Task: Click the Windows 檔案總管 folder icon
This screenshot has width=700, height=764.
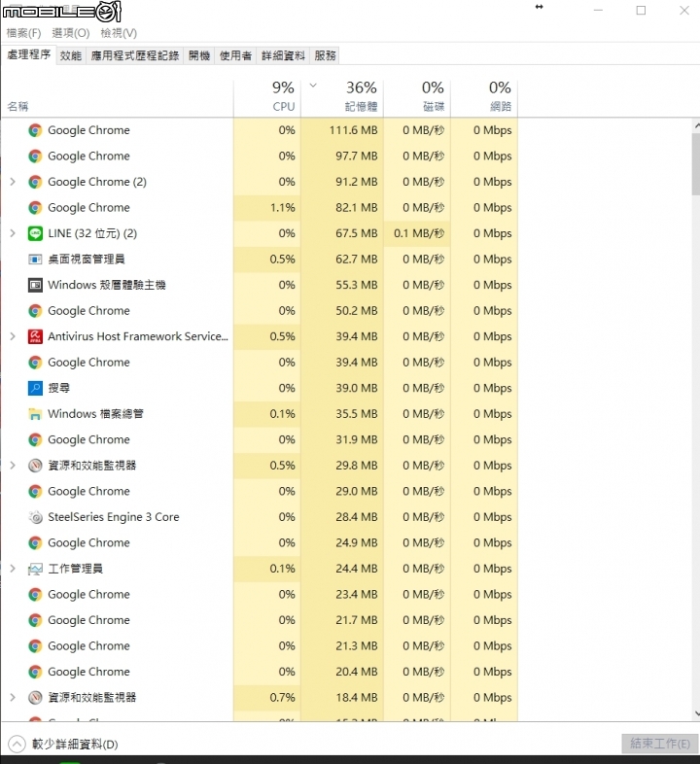Action: [x=35, y=414]
